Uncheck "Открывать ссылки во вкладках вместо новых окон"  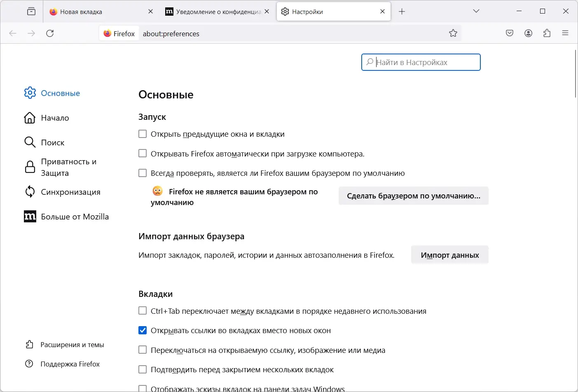click(143, 330)
